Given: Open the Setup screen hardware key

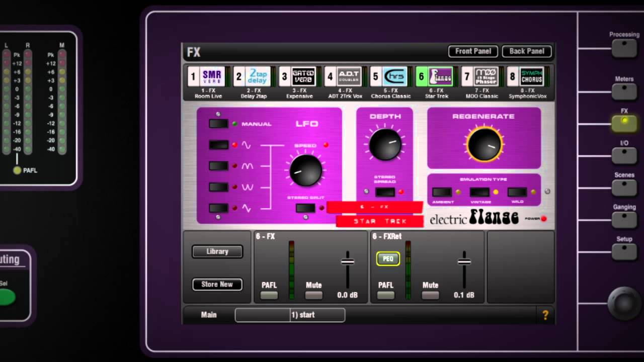Looking at the screenshot, I should click(624, 251).
